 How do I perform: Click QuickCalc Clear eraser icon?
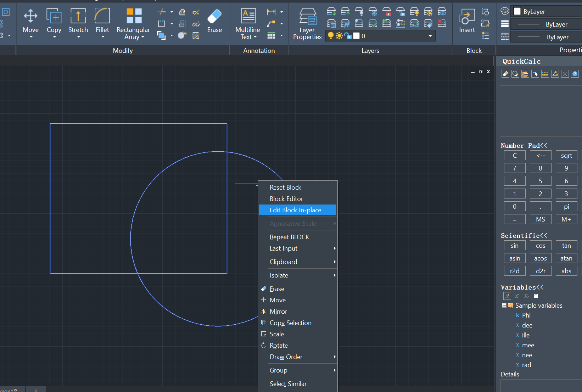pos(505,74)
